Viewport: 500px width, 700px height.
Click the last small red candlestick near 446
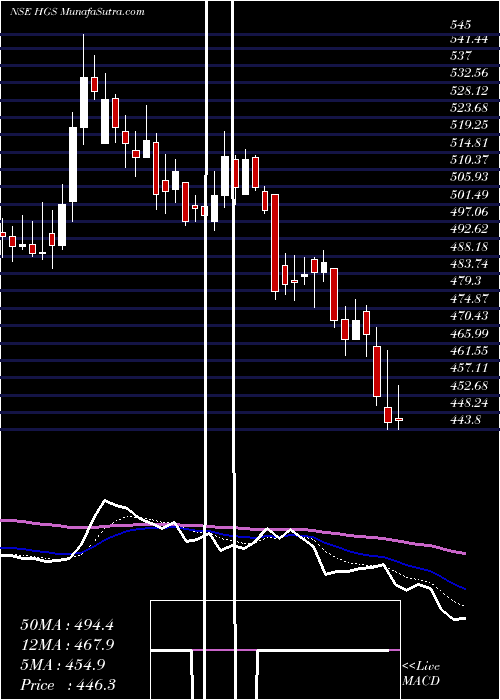tap(399, 420)
